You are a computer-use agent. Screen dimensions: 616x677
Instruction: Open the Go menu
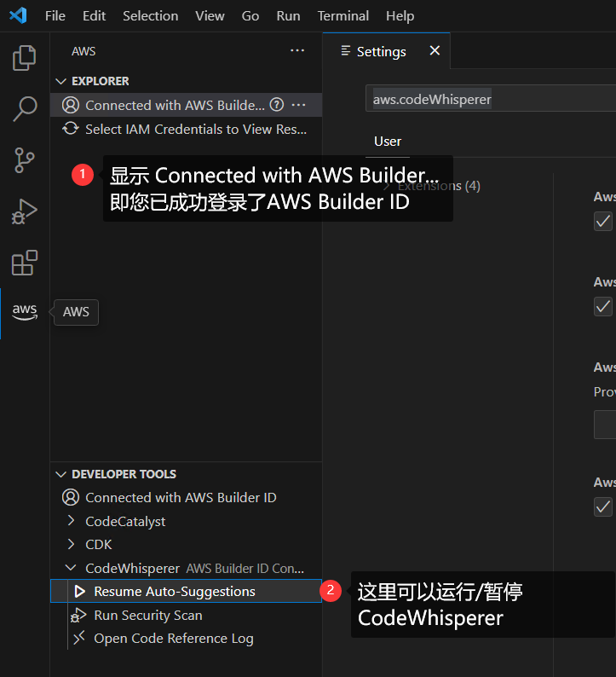(x=250, y=16)
